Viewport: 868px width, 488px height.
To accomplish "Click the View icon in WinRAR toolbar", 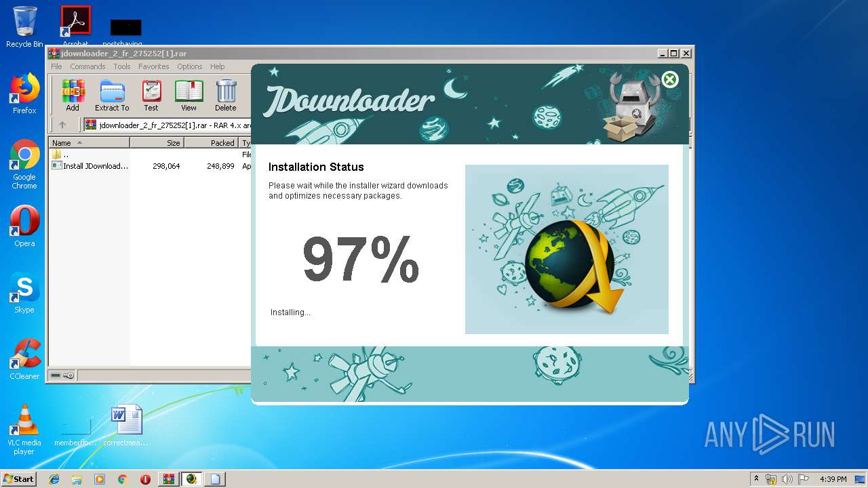I will tap(189, 96).
